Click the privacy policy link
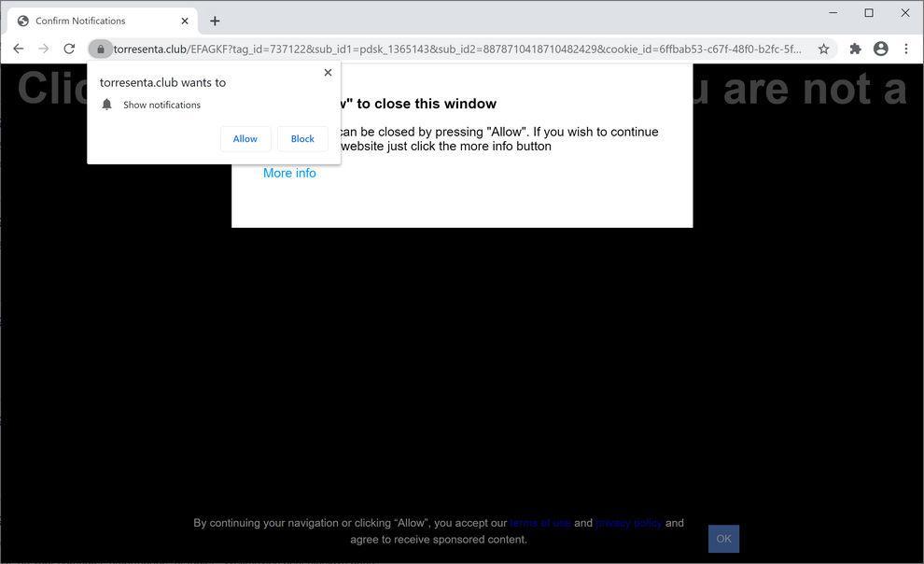 tap(628, 523)
